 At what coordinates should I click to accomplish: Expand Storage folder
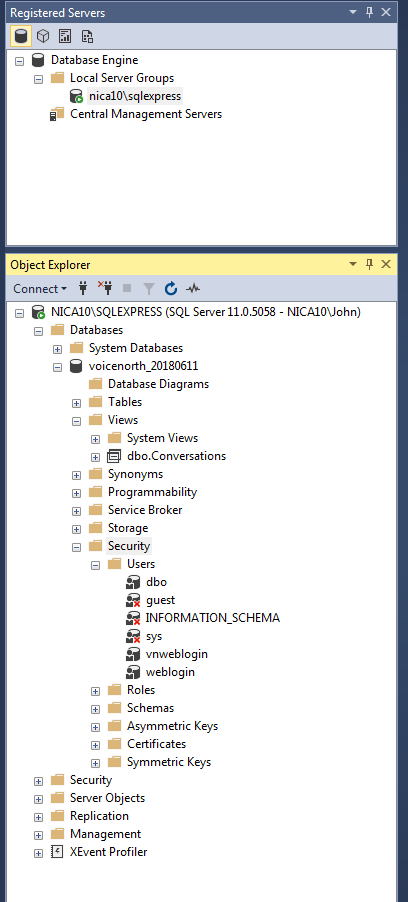[77, 529]
